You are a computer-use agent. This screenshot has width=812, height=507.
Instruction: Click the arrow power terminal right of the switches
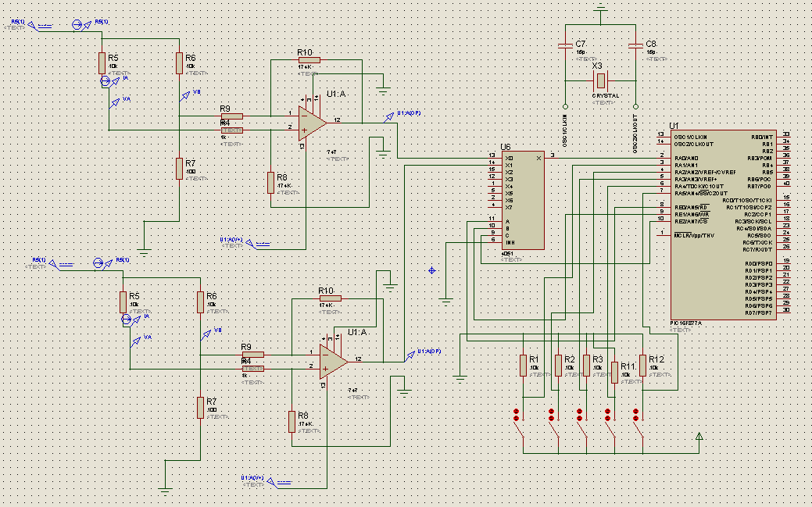[699, 437]
